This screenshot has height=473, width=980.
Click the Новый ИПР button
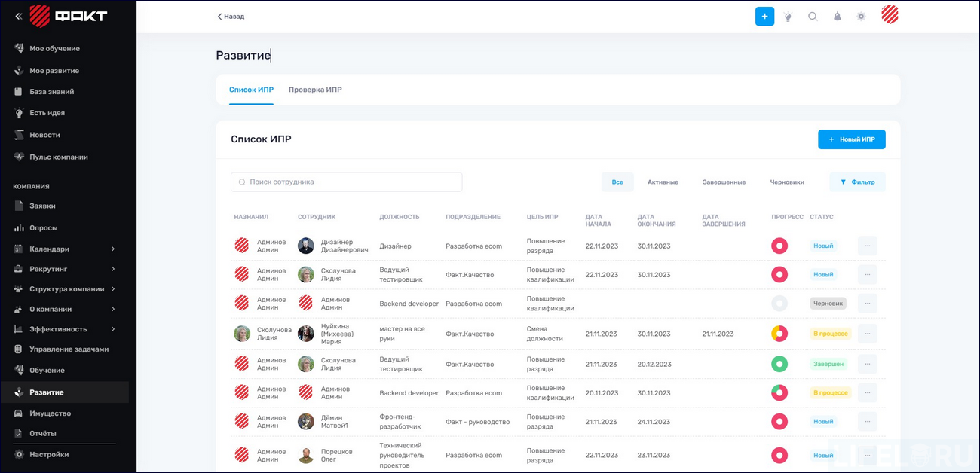[x=851, y=139]
